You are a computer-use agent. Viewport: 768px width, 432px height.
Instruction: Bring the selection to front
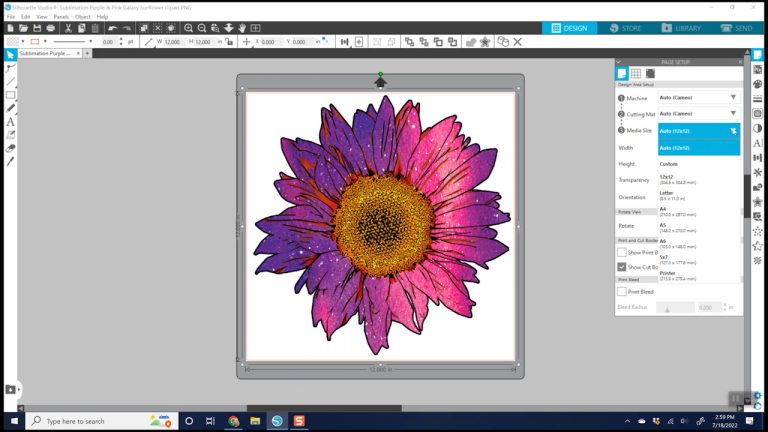[x=409, y=42]
